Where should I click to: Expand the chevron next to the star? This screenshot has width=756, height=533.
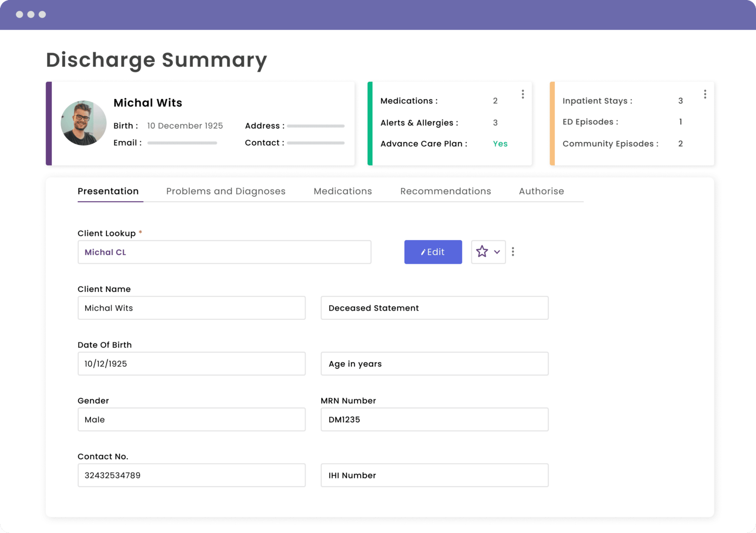click(497, 252)
